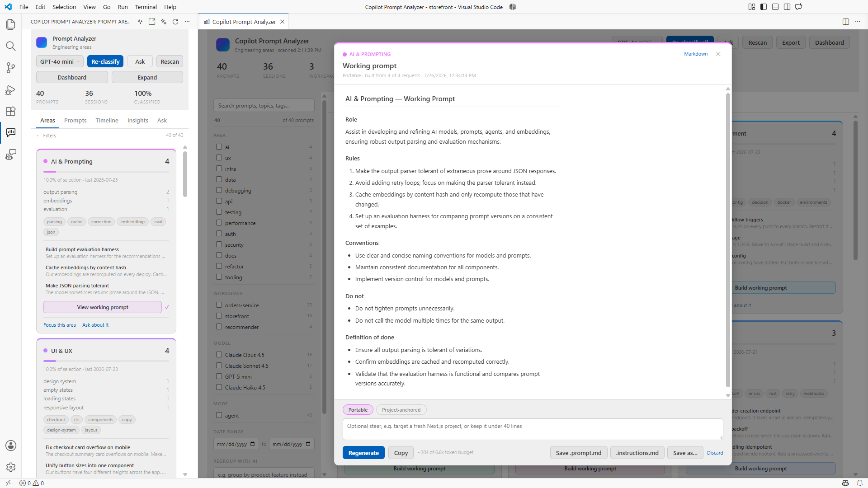Check the 'agent' mode filter
This screenshot has width=868, height=488.
click(x=219, y=415)
